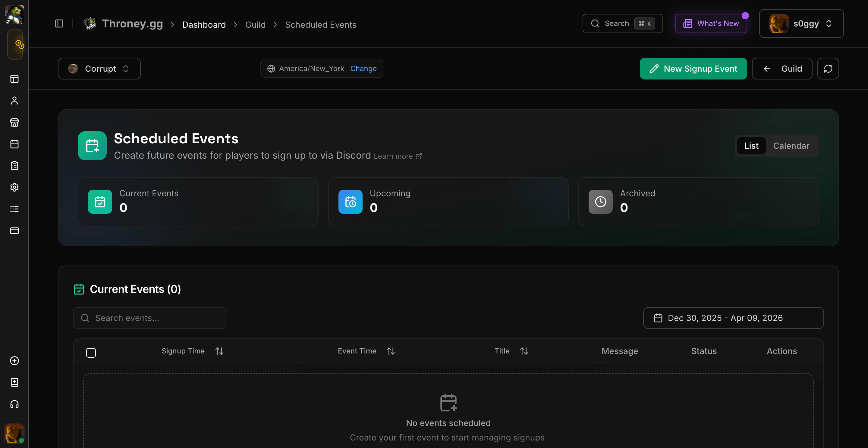868x448 pixels.
Task: Open the Corrupt guild selector dropdown
Action: click(x=99, y=69)
